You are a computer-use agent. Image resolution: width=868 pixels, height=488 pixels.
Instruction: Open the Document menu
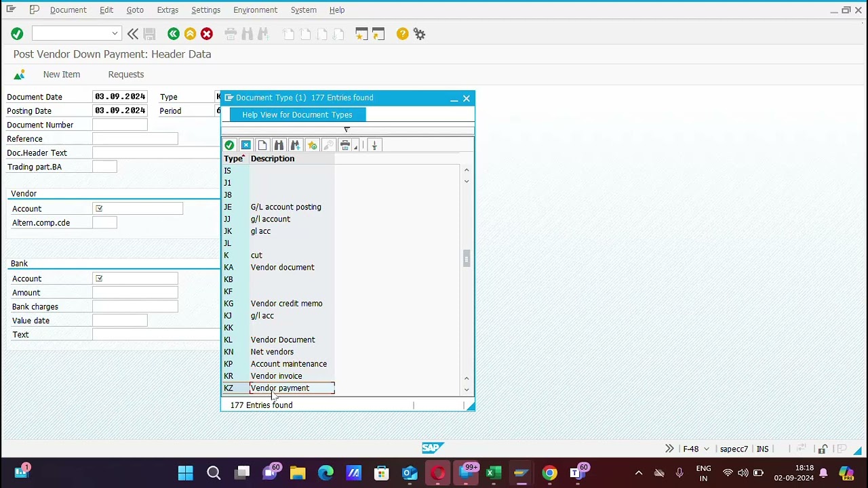(x=68, y=10)
